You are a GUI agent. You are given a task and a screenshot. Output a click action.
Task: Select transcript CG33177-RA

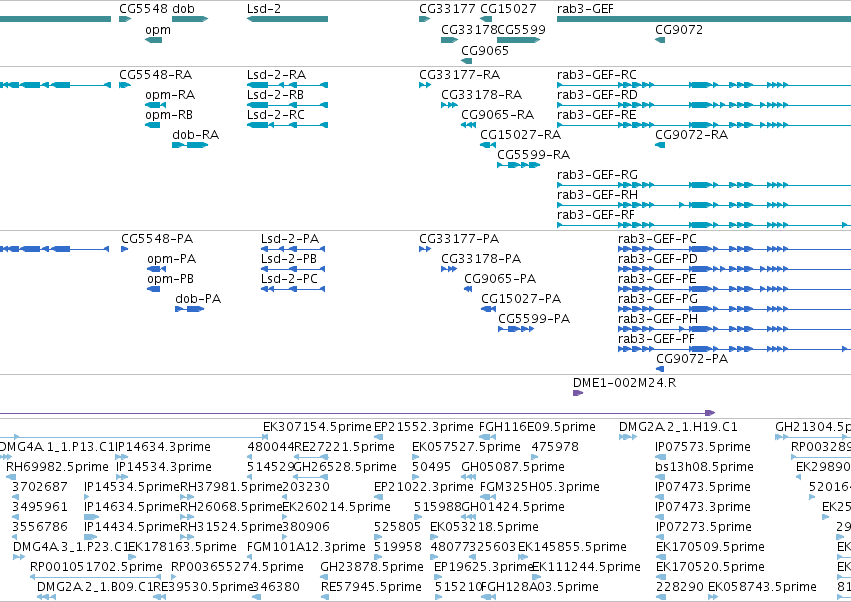click(424, 85)
